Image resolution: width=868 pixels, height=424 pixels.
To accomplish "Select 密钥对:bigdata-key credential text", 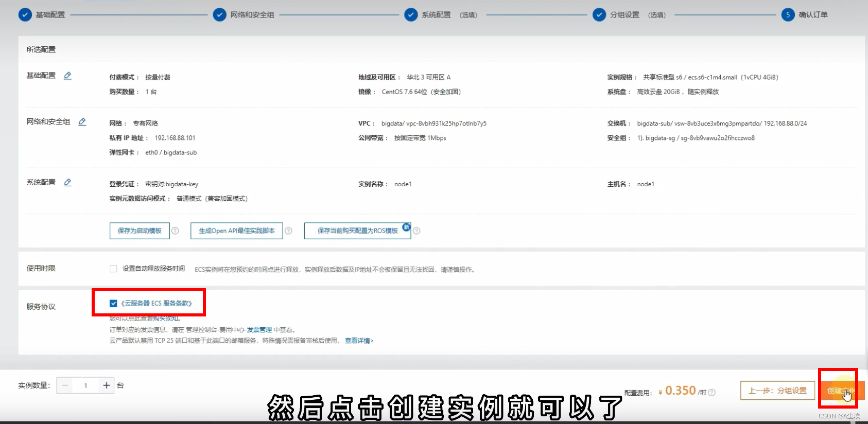I will point(172,184).
